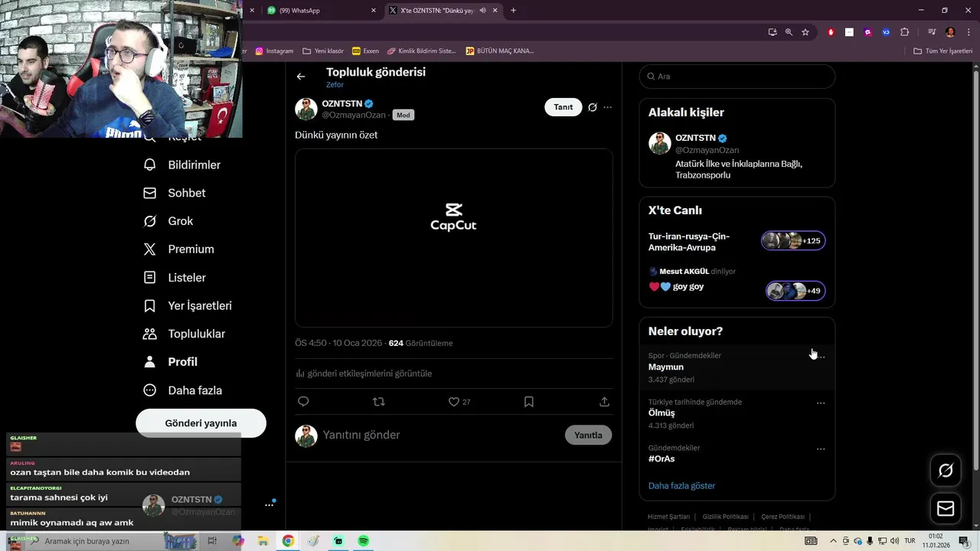Viewport: 980px width, 551px height.
Task: Open the BÜTÜN MAÇ KANA... bookmark
Action: click(x=500, y=51)
